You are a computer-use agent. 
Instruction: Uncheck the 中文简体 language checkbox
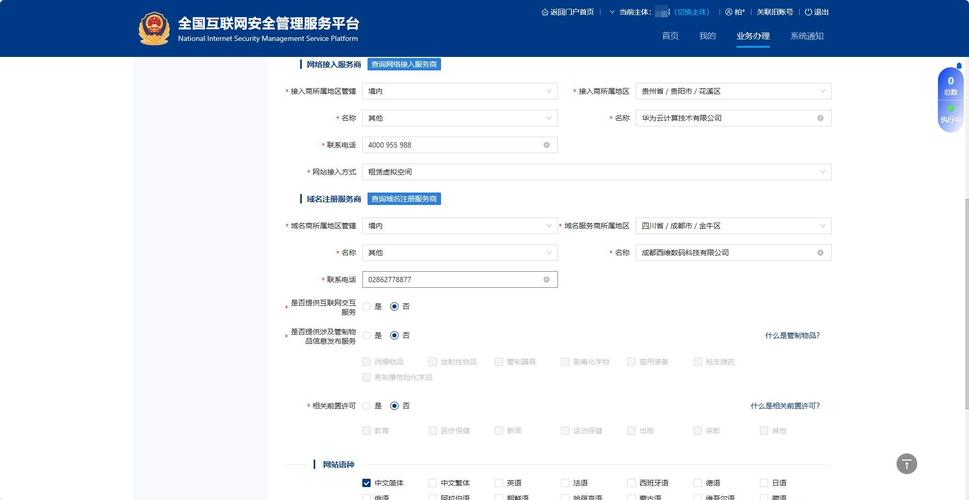tap(367, 483)
